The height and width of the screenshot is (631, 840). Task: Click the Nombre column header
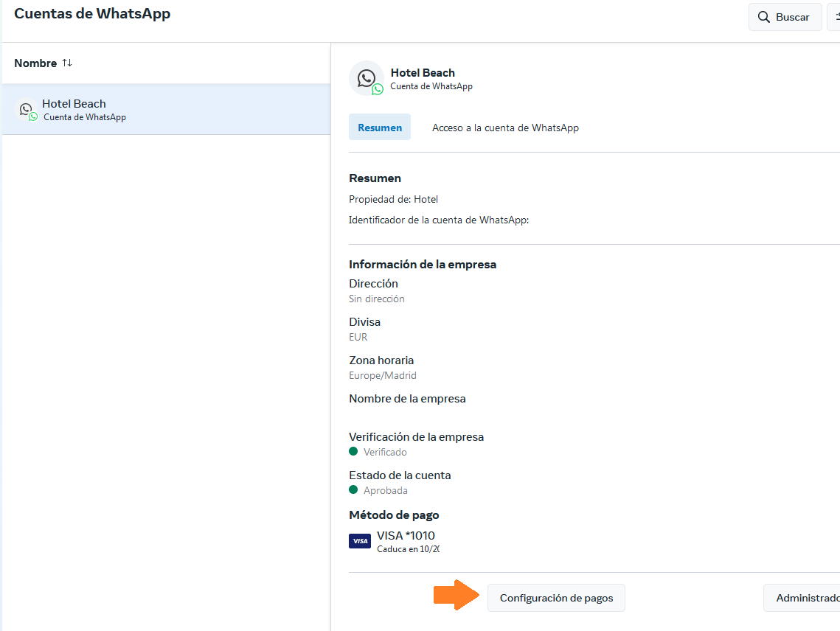[35, 63]
